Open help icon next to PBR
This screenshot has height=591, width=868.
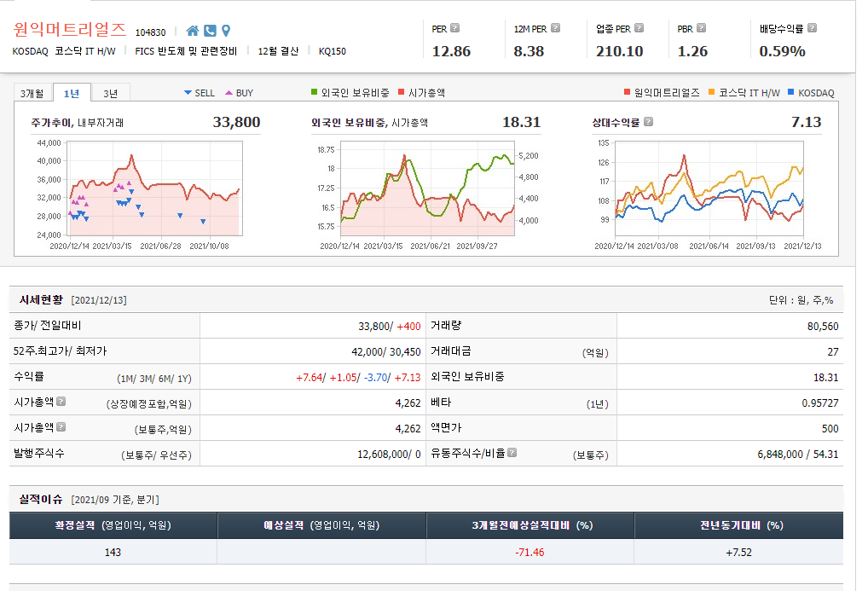click(701, 27)
